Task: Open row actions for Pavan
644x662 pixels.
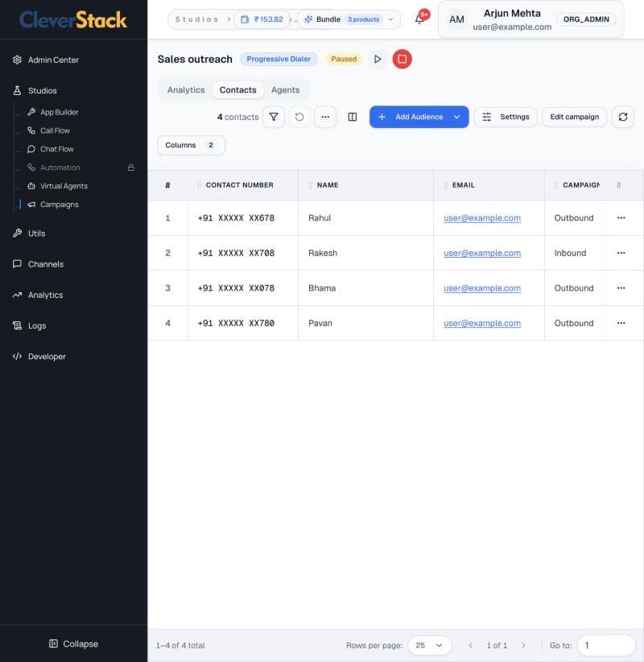Action: 621,323
